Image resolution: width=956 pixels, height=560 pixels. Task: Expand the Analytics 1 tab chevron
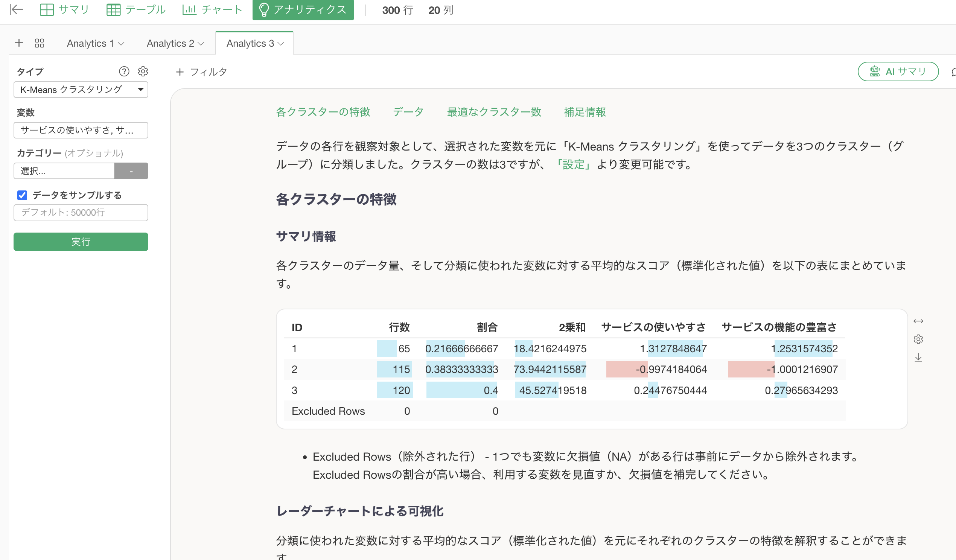(x=122, y=44)
